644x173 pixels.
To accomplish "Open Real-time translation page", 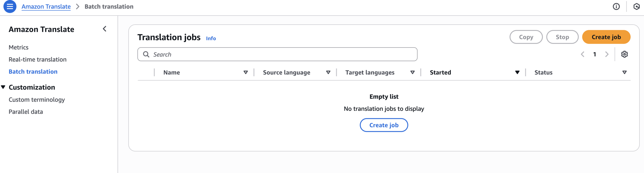I will click(x=38, y=59).
